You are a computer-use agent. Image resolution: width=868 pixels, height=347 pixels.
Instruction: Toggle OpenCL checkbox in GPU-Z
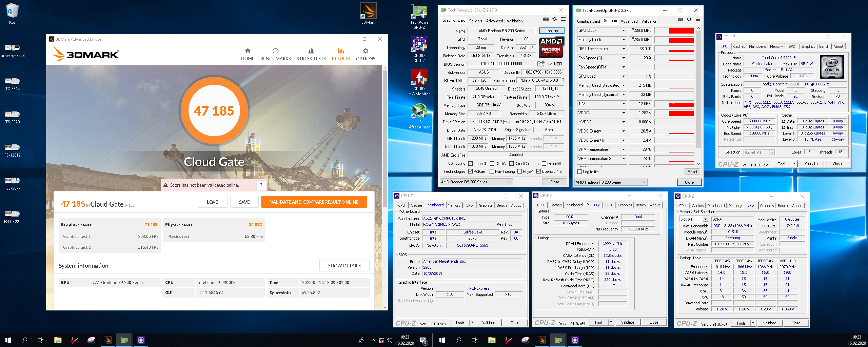tap(470, 164)
